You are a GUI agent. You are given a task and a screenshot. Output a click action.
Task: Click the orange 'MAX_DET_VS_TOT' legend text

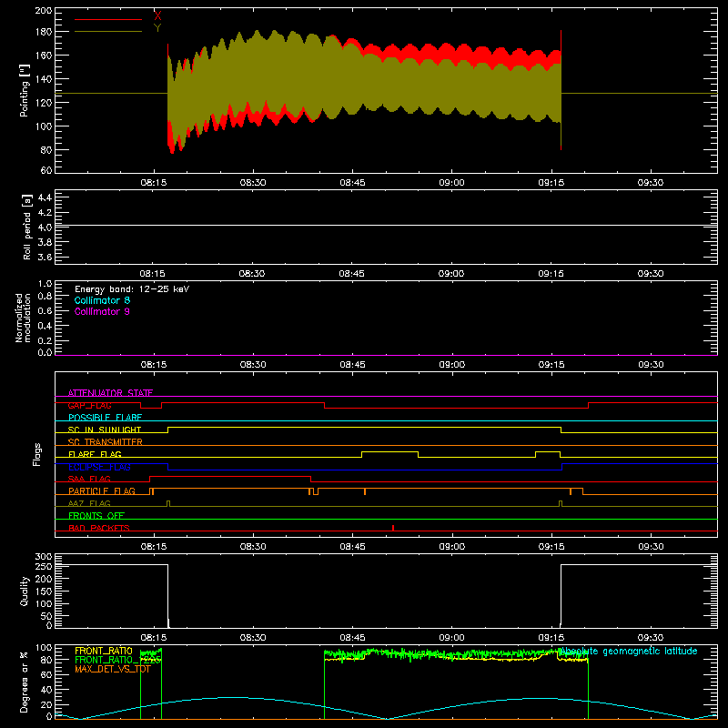coord(113,669)
